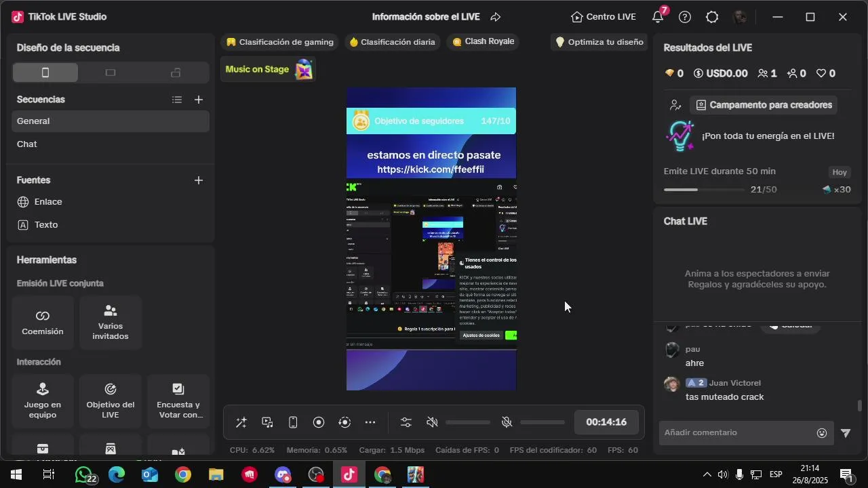Show hidden system tray icons
868x488 pixels.
(707, 474)
